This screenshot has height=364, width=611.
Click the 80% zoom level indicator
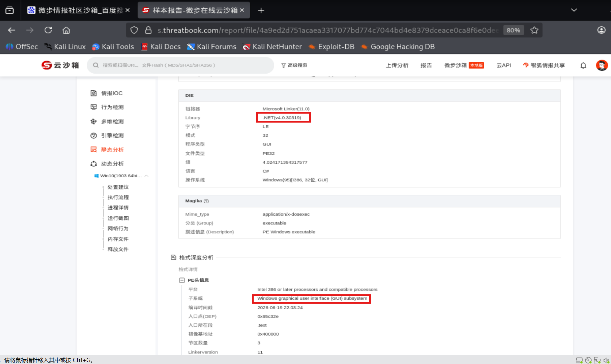[x=513, y=30]
